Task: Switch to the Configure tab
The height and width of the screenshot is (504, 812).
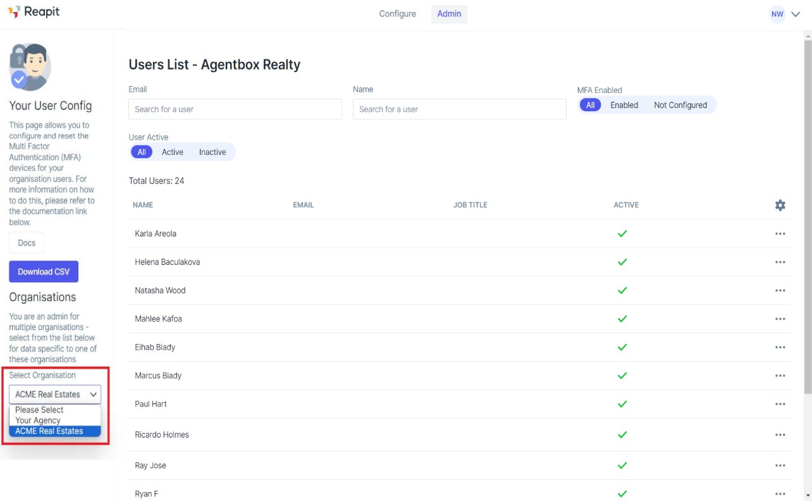Action: click(x=397, y=14)
